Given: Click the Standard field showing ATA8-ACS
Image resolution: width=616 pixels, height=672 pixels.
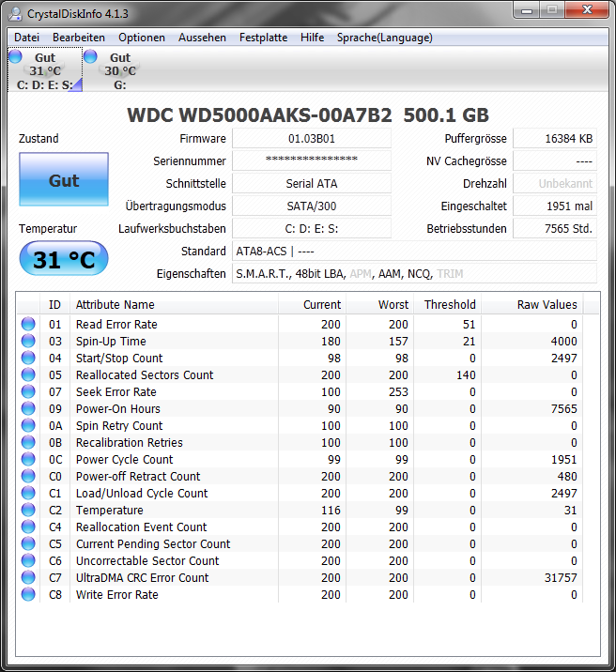Looking at the screenshot, I should (414, 252).
